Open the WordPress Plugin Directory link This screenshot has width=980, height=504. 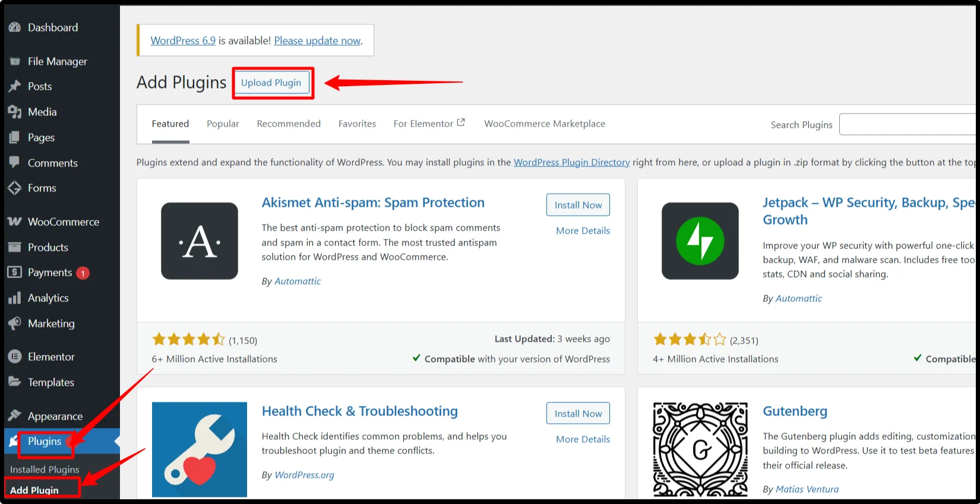pos(571,162)
